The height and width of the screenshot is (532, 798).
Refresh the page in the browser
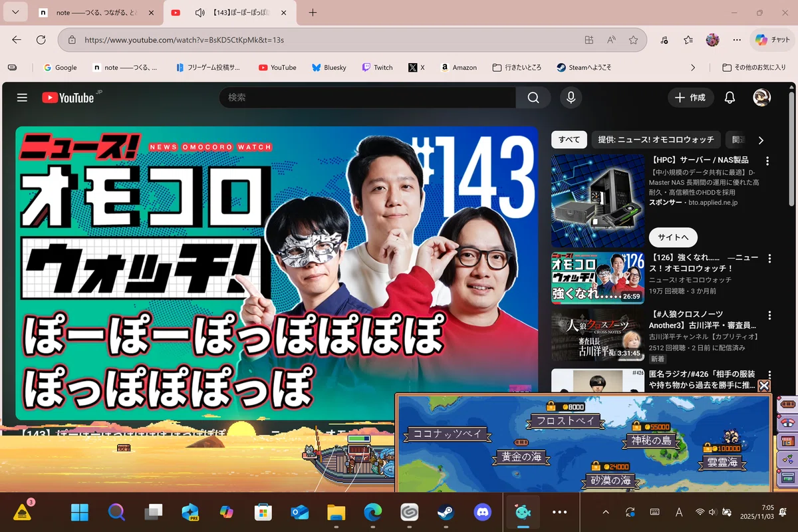click(x=41, y=40)
